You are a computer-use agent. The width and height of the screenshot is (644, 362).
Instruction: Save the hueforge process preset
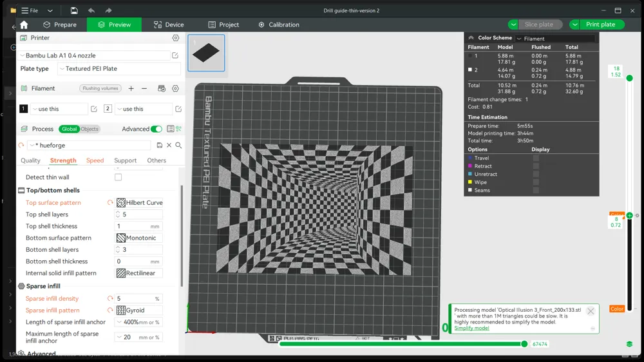pos(159,145)
